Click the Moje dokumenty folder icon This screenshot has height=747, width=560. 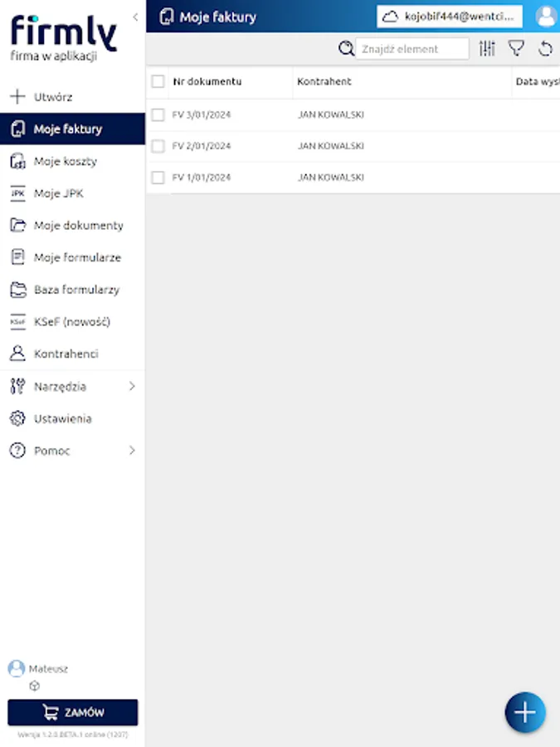pos(17,225)
